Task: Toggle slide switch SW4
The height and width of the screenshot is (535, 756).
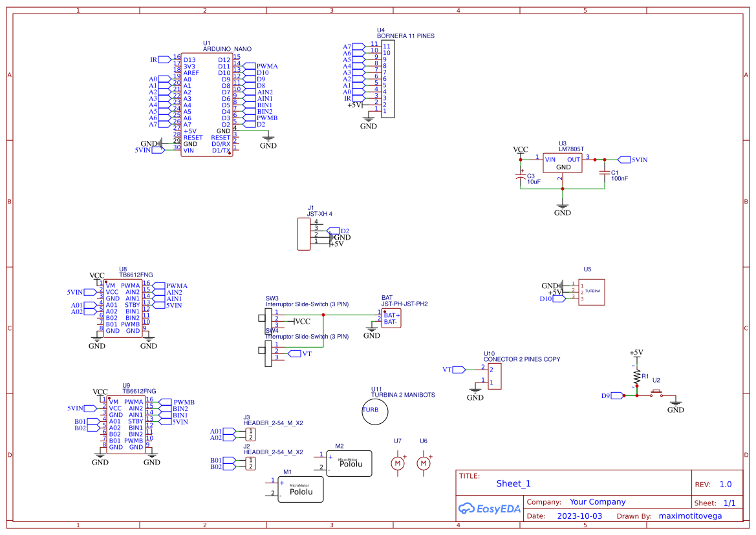Action: 268,352
